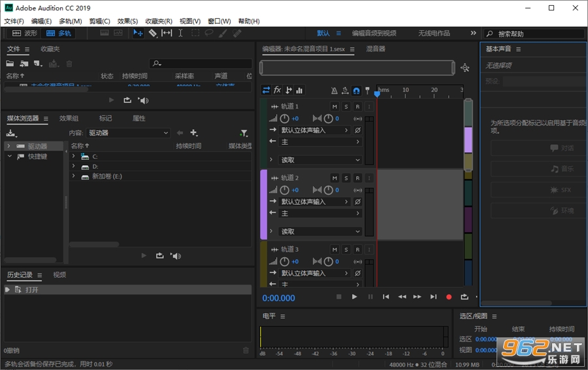Show the fx effects section of tracks

[x=277, y=90]
